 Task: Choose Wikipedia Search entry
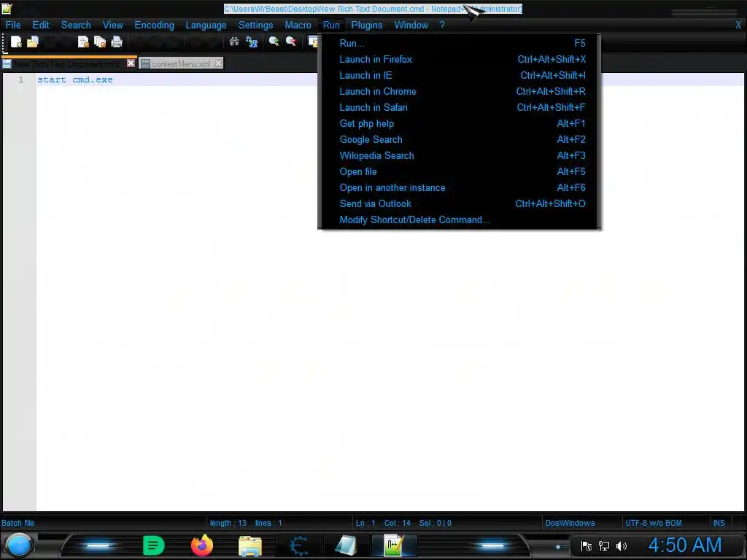coord(460,156)
